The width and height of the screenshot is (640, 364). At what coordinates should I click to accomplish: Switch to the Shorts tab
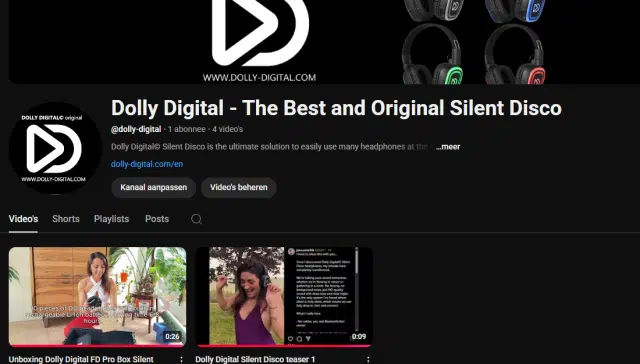[x=66, y=219]
